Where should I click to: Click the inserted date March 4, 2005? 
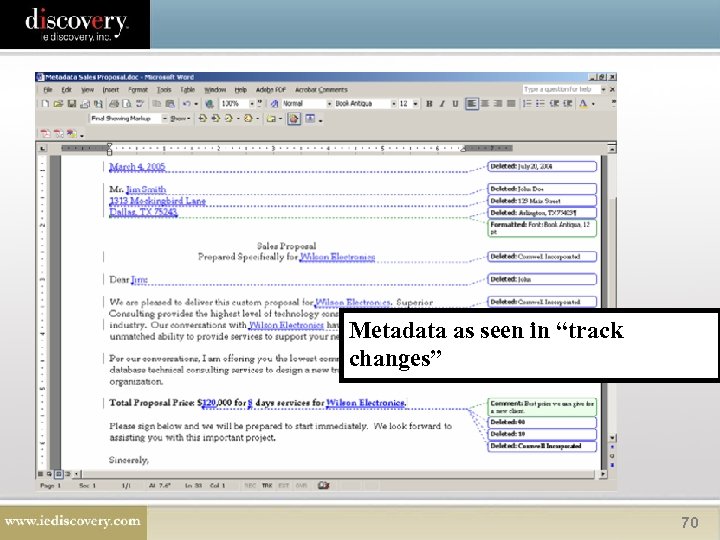pos(137,167)
